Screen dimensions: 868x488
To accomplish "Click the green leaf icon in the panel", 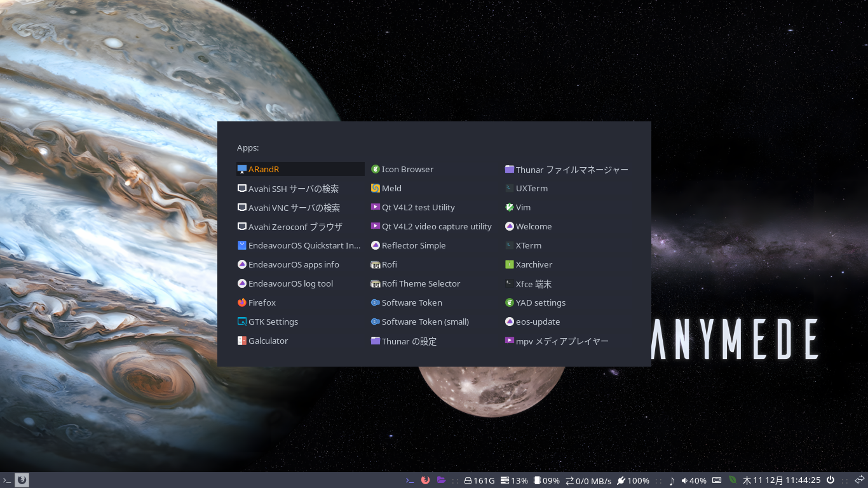I will click(x=733, y=480).
